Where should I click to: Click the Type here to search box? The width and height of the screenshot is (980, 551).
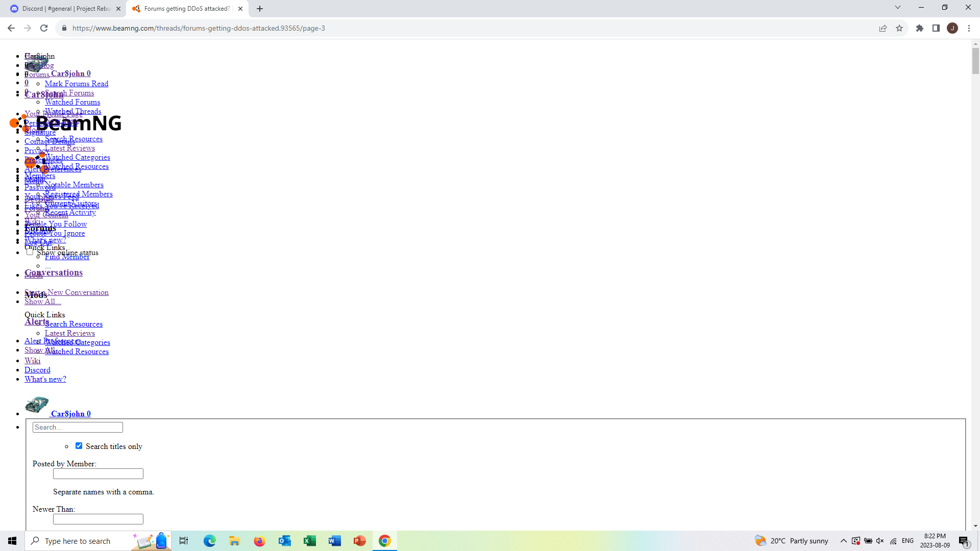pyautogui.click(x=97, y=541)
